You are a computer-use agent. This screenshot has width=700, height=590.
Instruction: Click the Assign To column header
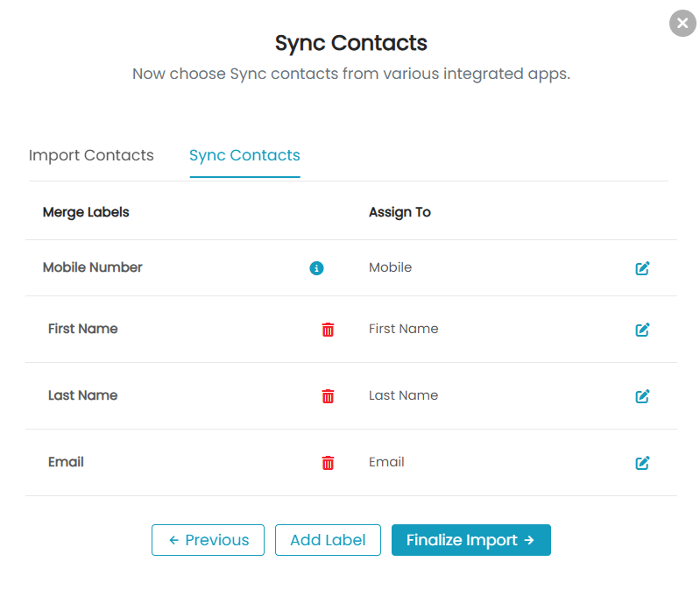coord(399,212)
